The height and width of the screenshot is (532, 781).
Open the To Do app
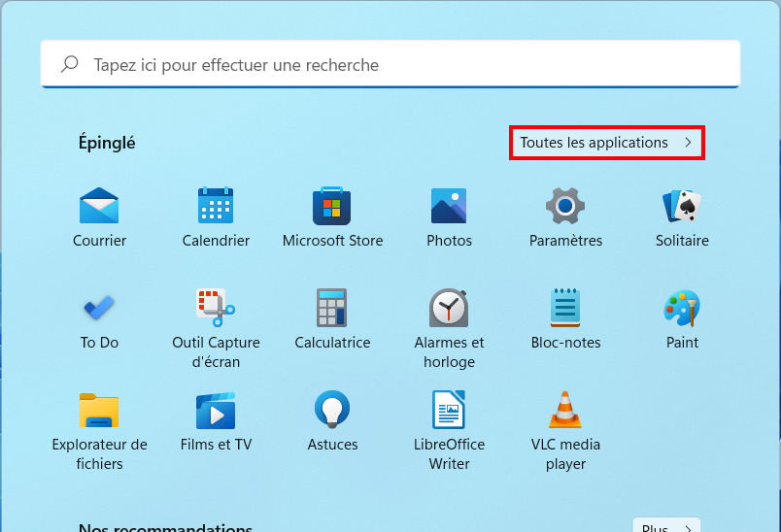[x=99, y=319]
